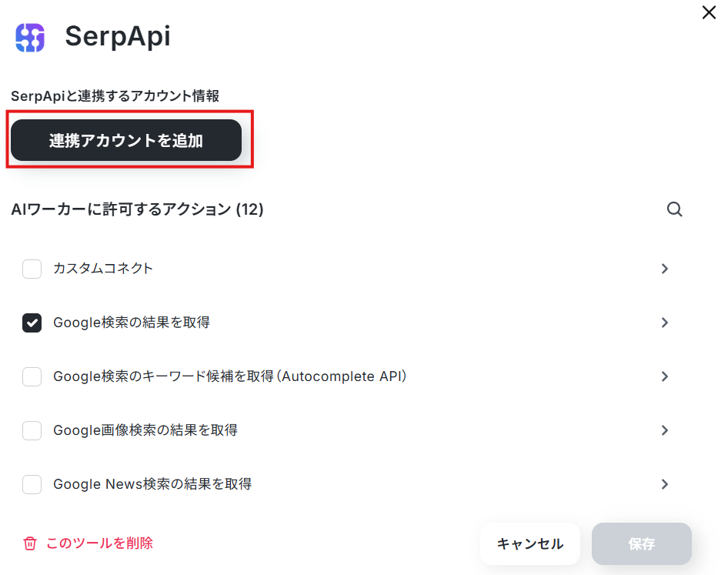Viewport: 728px width, 575px height.
Task: Check the カスタムコネクト checkbox
Action: [32, 269]
